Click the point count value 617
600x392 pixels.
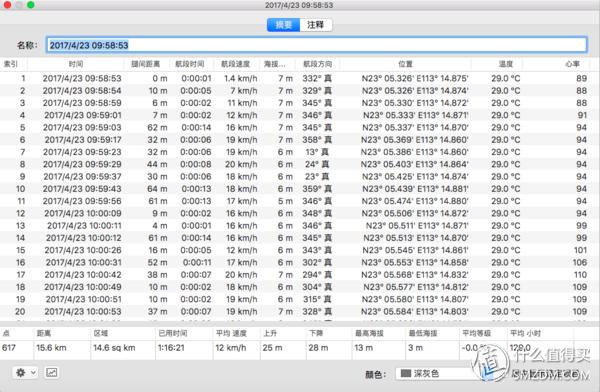(9, 348)
